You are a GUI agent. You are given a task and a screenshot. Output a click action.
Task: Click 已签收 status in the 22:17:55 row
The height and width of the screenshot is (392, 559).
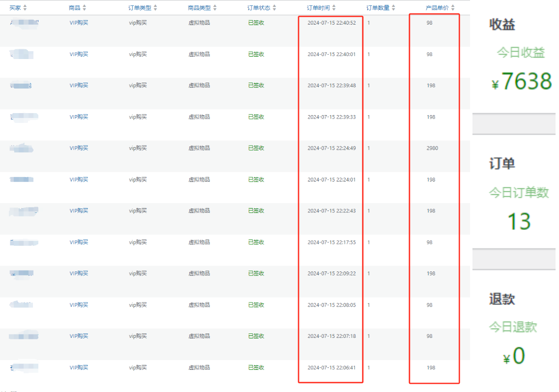pos(256,242)
